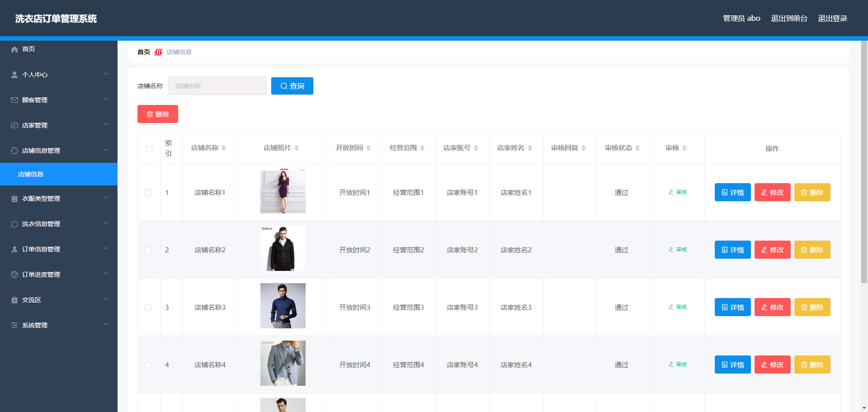Expand 顾客管理 menu chevron
This screenshot has width=868, height=412.
(x=106, y=99)
